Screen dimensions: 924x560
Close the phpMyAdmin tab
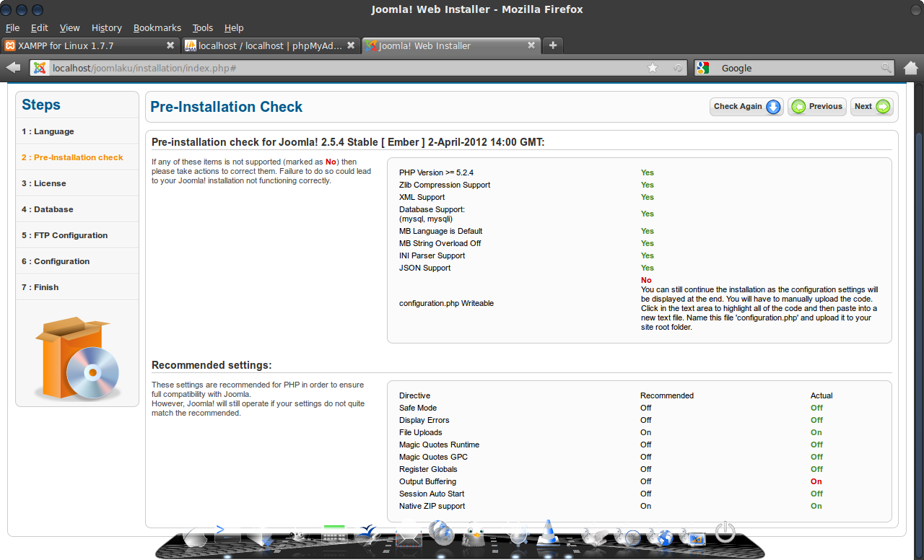pyautogui.click(x=351, y=45)
